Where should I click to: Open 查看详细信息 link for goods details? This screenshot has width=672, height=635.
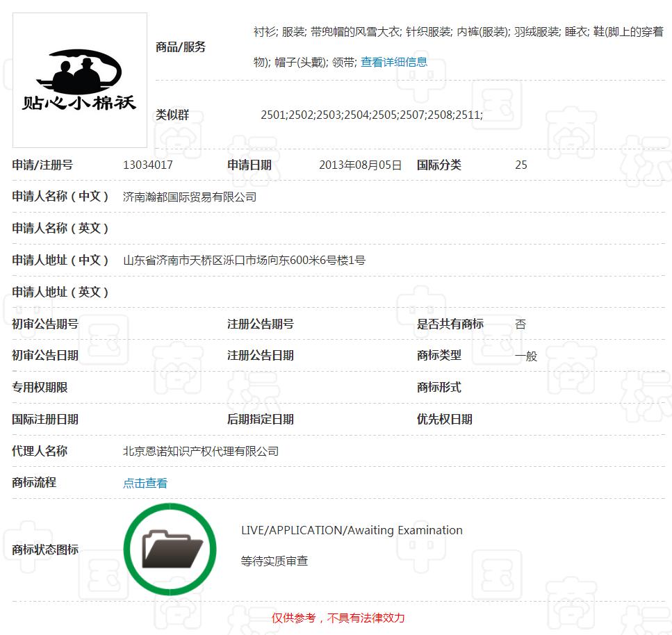[393, 62]
